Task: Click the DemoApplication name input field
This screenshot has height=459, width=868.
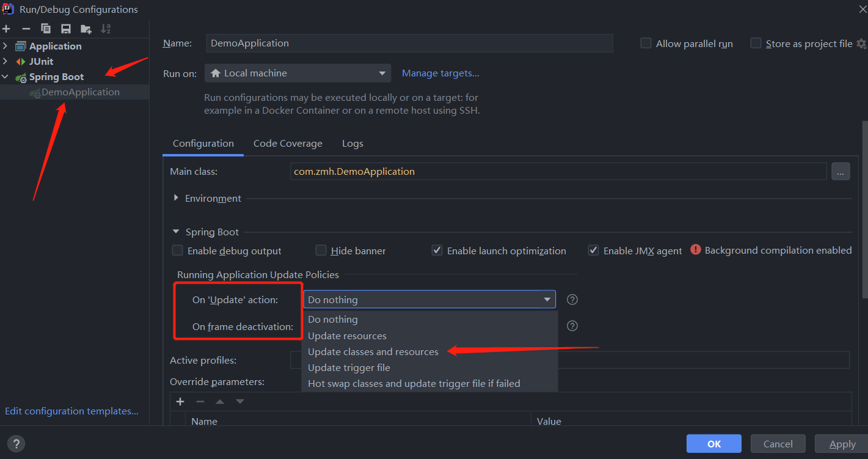Action: (409, 43)
